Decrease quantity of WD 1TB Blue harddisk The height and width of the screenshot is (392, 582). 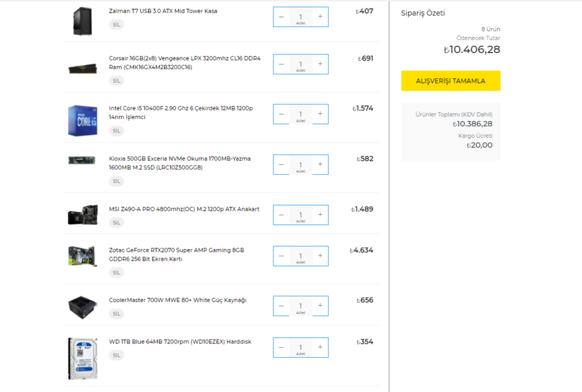click(281, 347)
